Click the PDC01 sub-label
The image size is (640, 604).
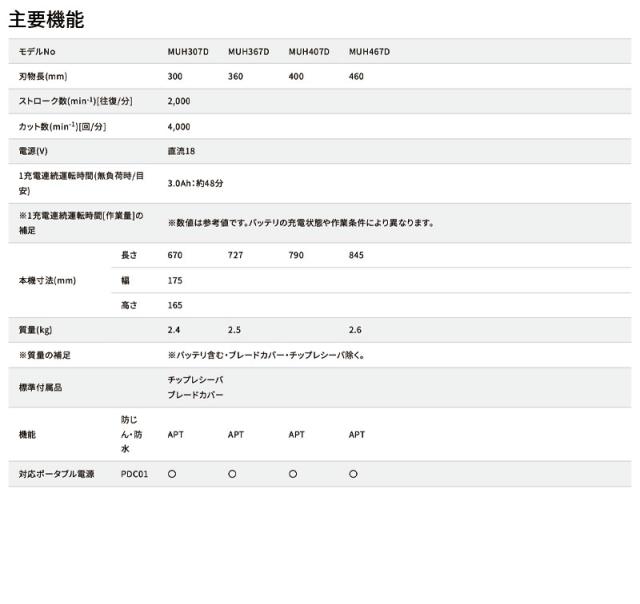click(134, 474)
